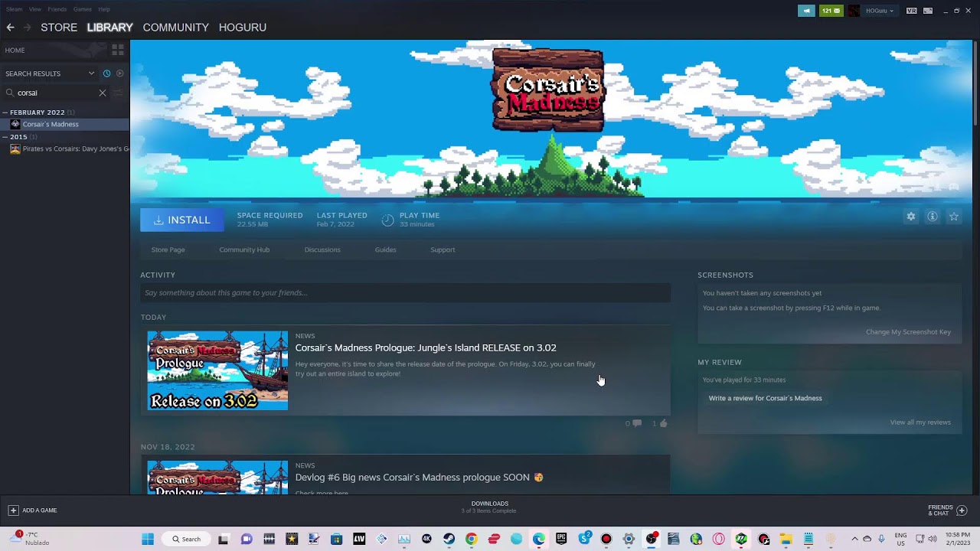
Task: Toggle the sort by recent activity clock filter
Action: tap(106, 73)
